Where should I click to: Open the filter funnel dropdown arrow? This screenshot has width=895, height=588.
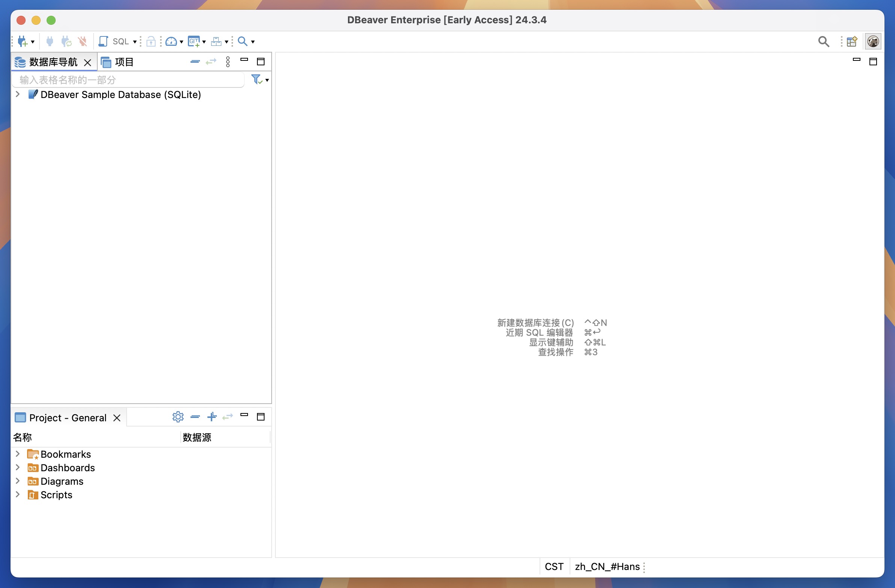click(x=267, y=80)
